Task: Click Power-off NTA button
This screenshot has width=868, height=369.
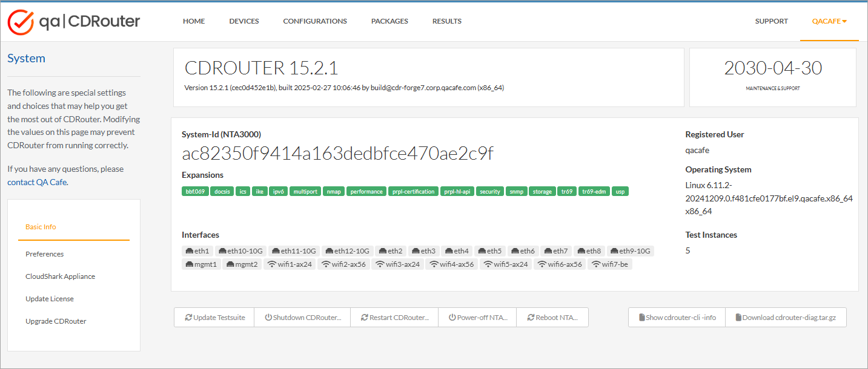Action: click(477, 318)
